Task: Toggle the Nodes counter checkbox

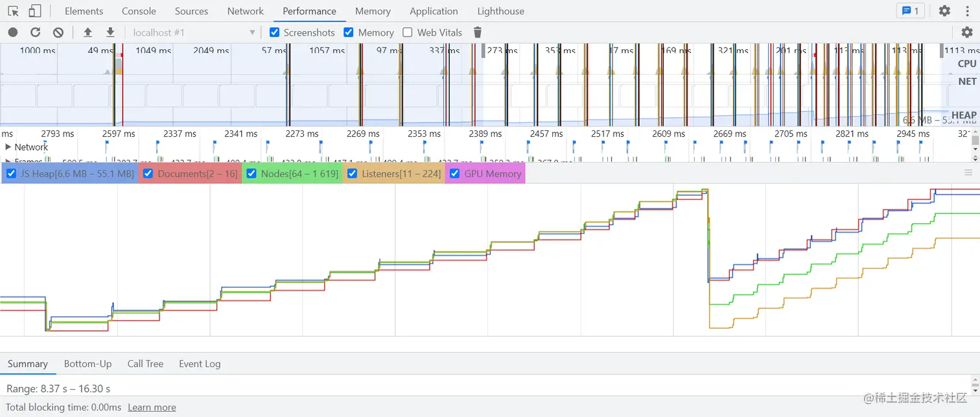Action: tap(251, 173)
